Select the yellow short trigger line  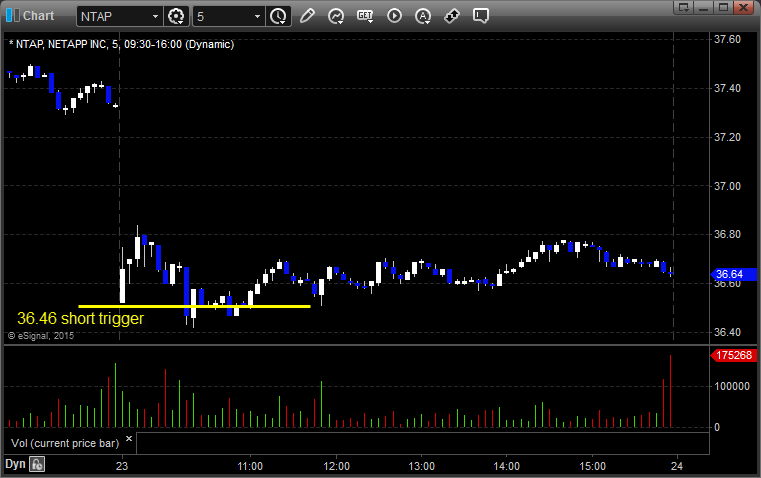(194, 306)
